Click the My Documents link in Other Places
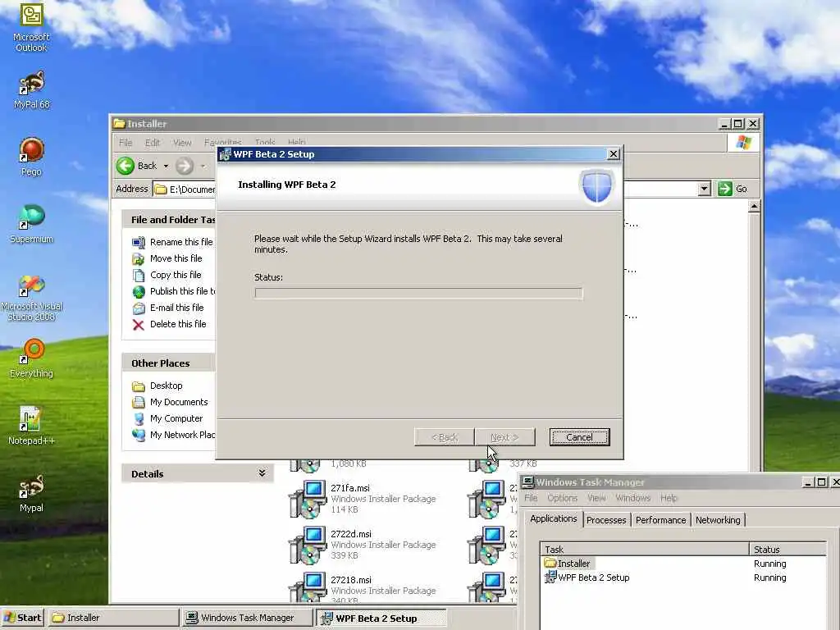Screen dimensions: 840x630 coord(178,402)
